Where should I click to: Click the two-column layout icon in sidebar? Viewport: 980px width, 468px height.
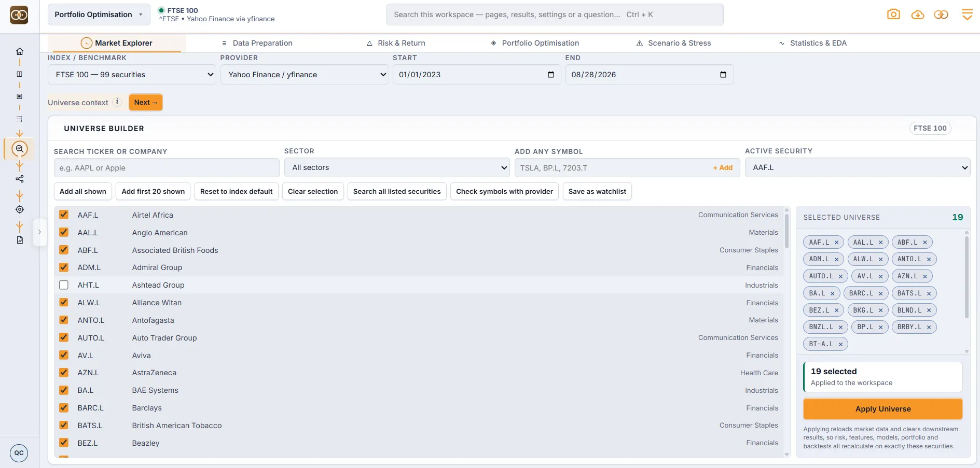pyautogui.click(x=20, y=74)
